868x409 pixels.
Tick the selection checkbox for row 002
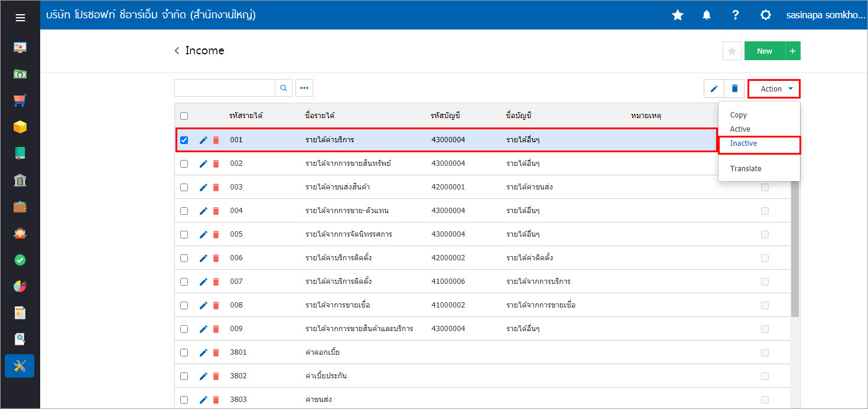[184, 163]
